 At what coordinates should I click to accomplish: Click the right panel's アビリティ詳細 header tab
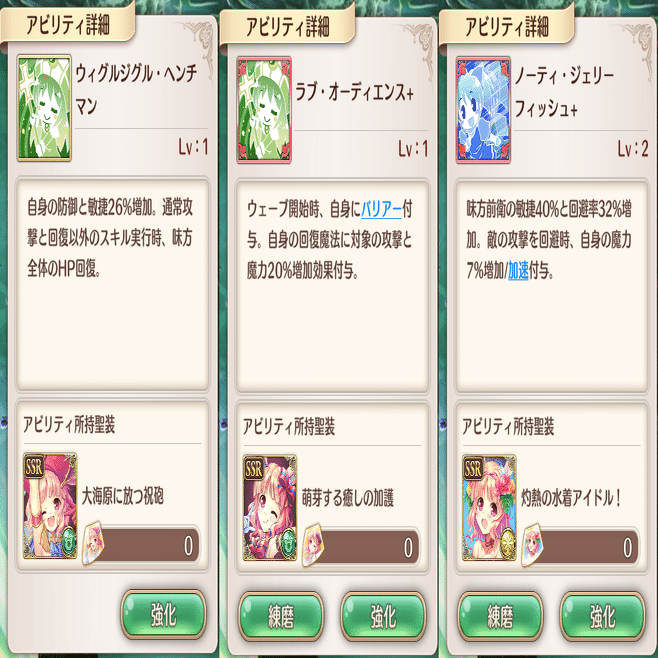click(507, 26)
